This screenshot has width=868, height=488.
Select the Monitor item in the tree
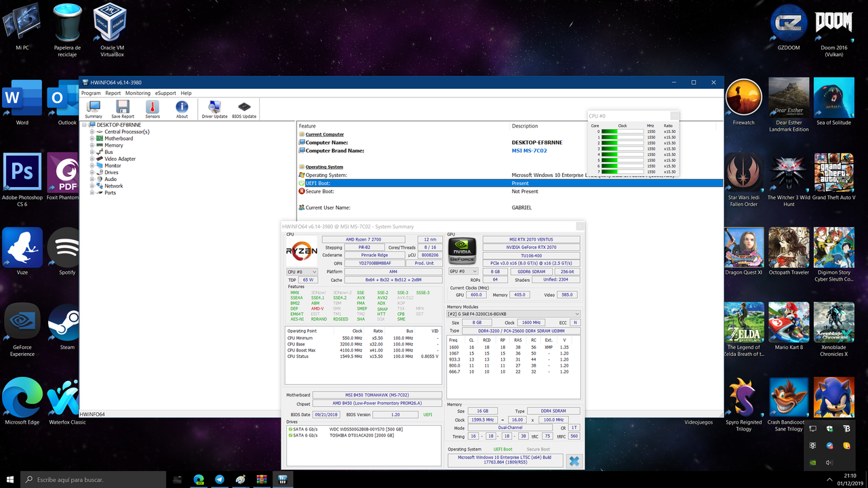tap(113, 165)
